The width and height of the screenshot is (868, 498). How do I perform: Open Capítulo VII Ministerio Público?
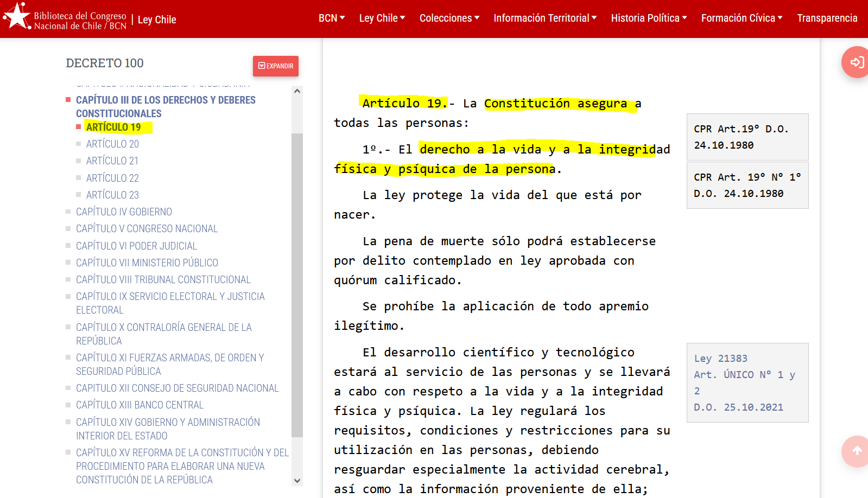point(147,263)
